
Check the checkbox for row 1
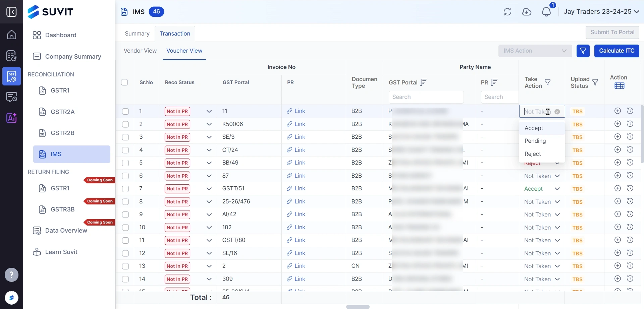(125, 112)
